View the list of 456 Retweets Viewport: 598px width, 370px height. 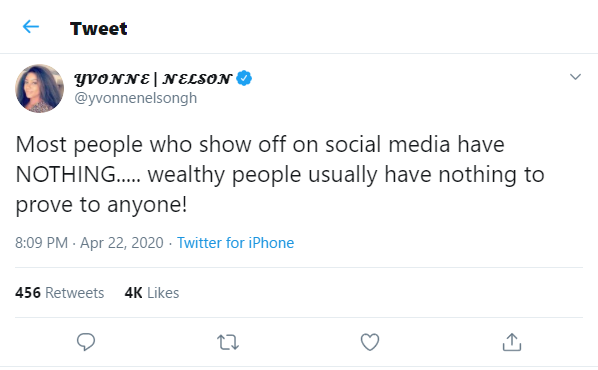(x=59, y=293)
